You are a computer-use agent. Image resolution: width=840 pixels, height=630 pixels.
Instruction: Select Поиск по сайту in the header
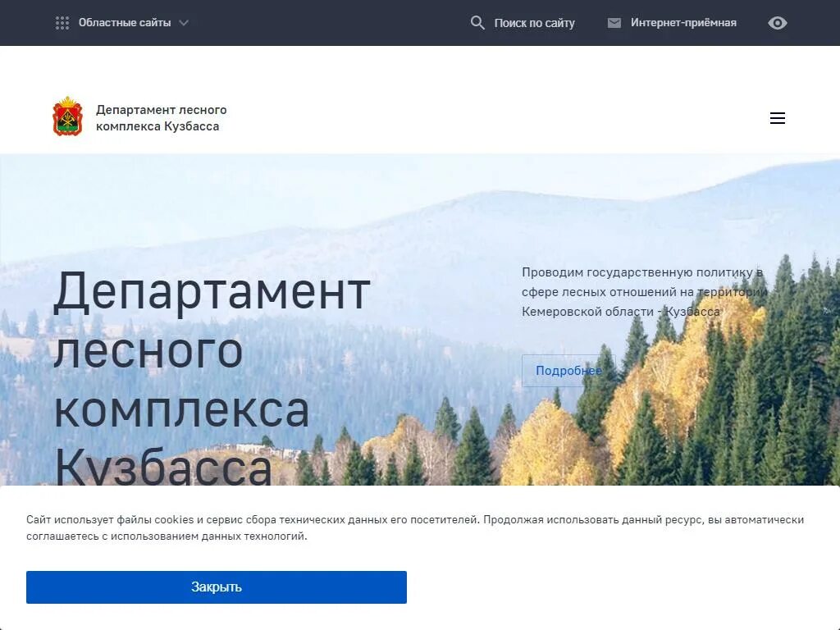(x=534, y=22)
